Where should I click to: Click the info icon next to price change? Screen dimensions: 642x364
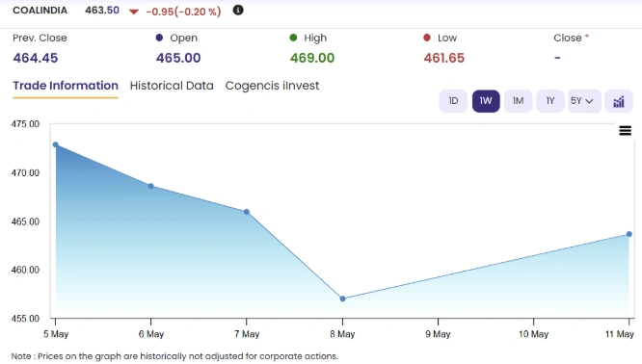click(x=238, y=11)
